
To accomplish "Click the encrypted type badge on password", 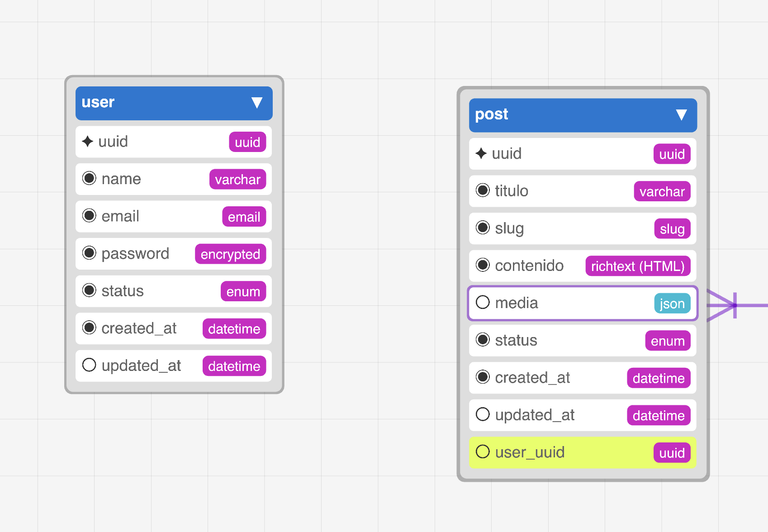I will point(230,254).
